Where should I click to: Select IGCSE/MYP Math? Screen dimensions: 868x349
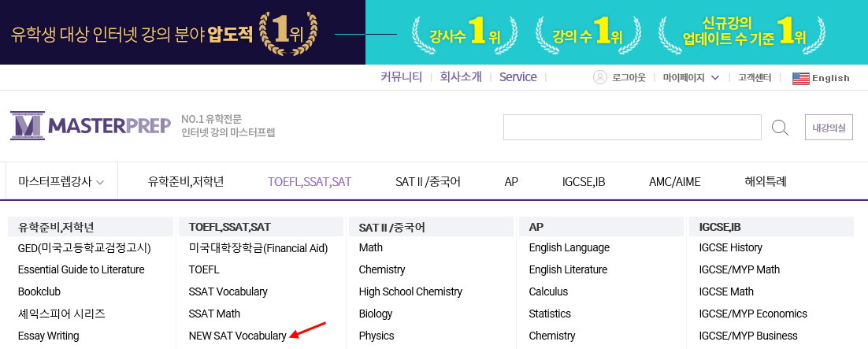coord(740,269)
